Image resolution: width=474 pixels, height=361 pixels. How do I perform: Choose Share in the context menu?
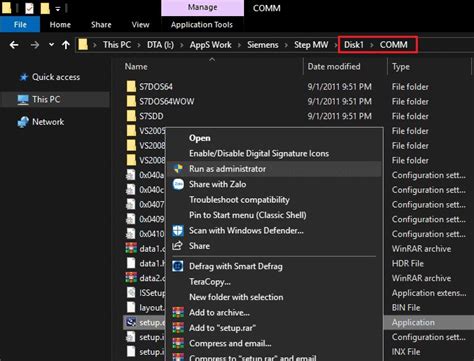tap(199, 246)
